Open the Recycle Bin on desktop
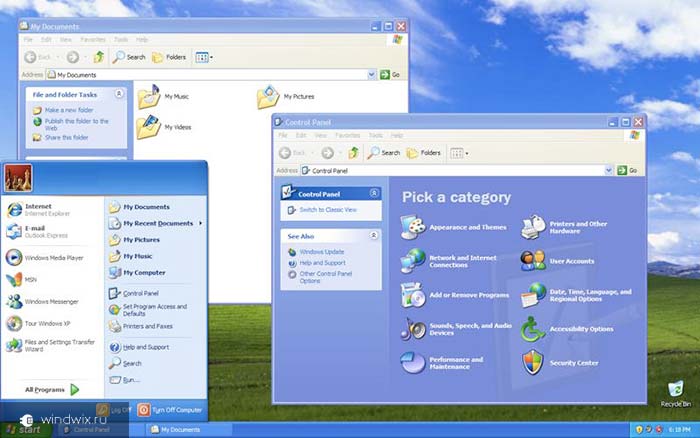The height and width of the screenshot is (438, 700). click(675, 393)
